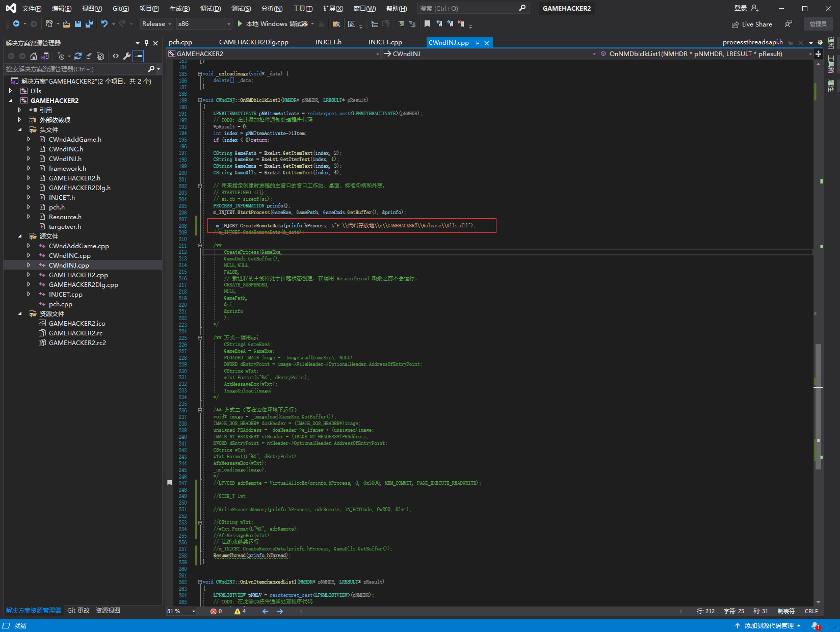This screenshot has height=632, width=840.
Task: Open the OnNMDblclkList1 member dropdown
Action: coord(706,54)
